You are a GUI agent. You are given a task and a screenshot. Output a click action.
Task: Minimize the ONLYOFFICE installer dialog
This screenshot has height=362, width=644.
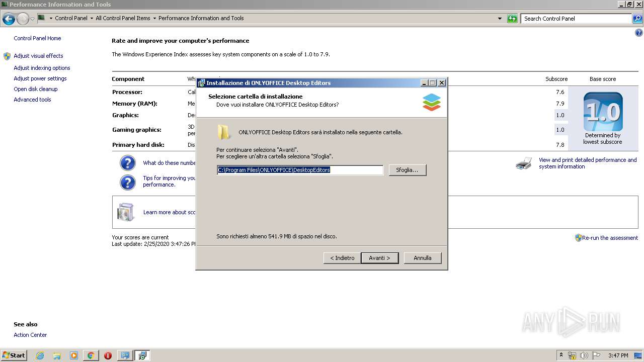(424, 83)
